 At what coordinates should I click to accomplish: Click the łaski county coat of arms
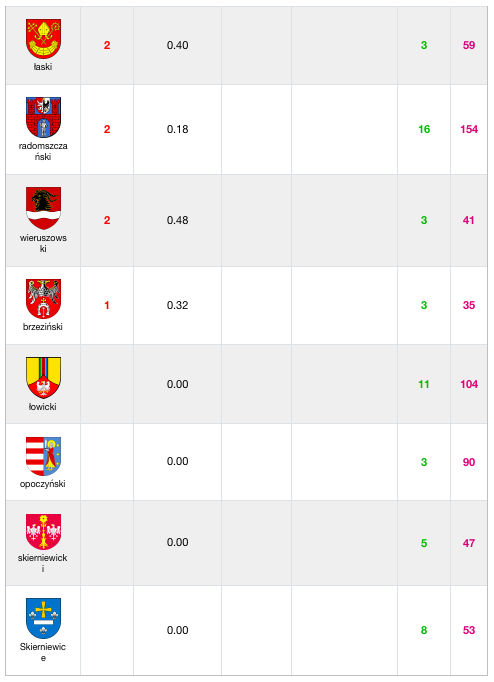[x=43, y=39]
